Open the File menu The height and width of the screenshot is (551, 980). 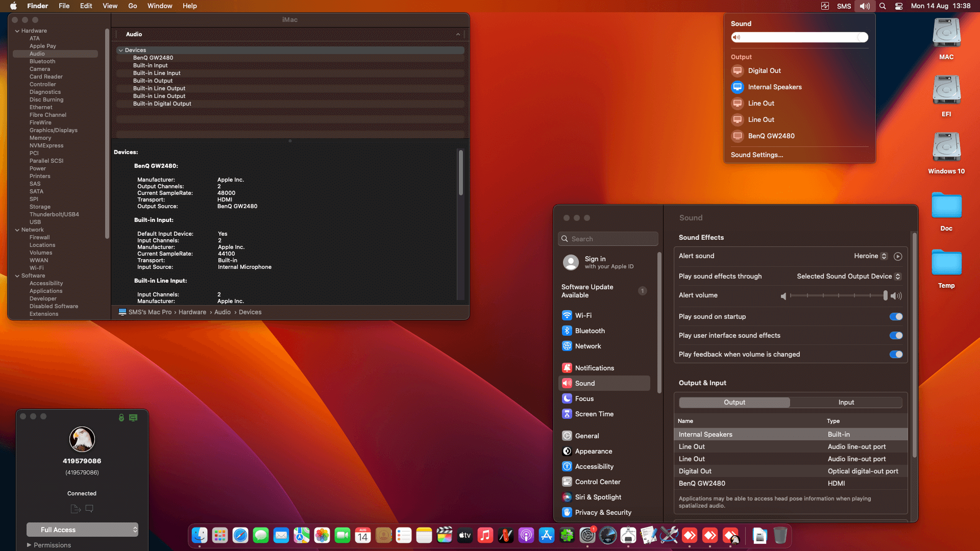[64, 6]
